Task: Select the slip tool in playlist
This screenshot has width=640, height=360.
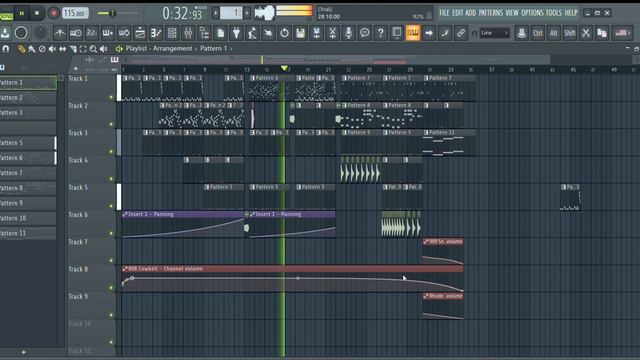Action: 62,49
